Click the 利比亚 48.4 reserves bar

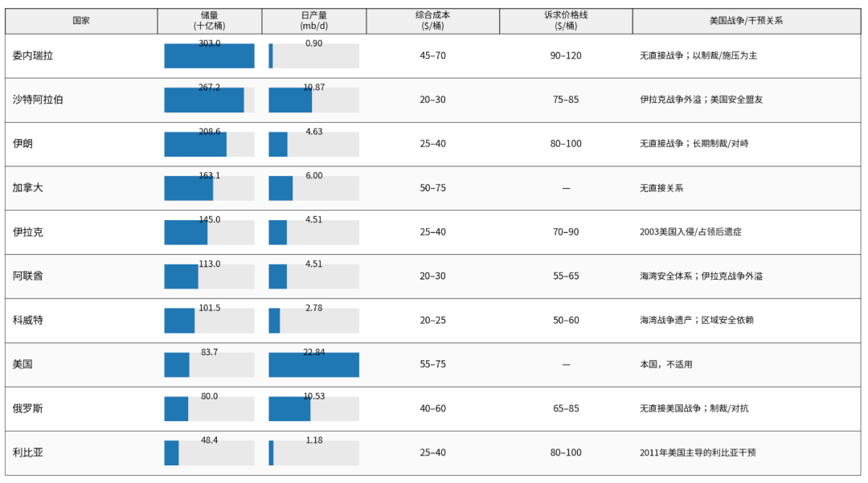click(x=171, y=453)
